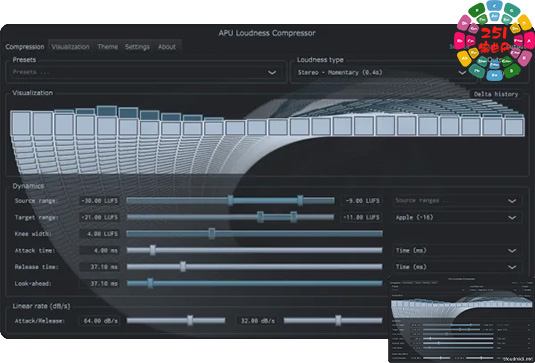Image resolution: width=535 pixels, height=363 pixels.
Task: Click the 4.00 LUFS knee width field
Action: [x=99, y=234]
